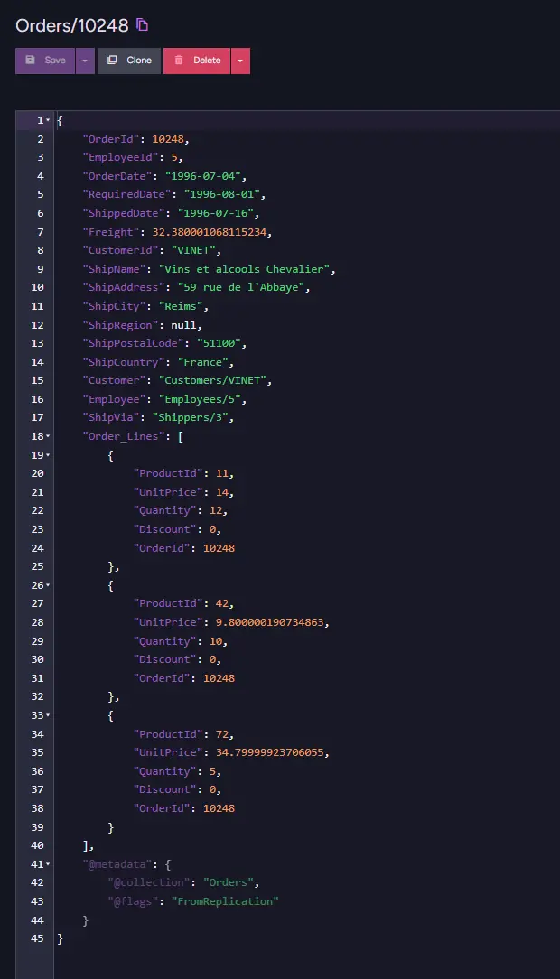
Task: Click the clone icon in Clone button
Action: click(112, 60)
